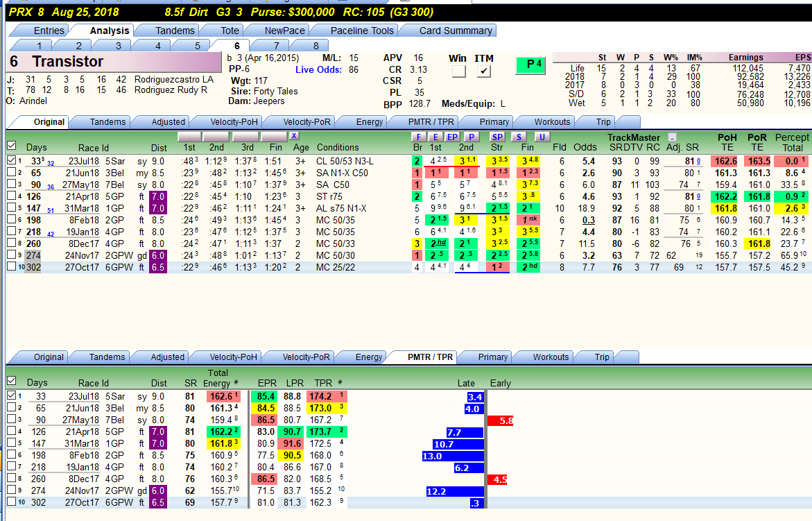Select horse number tab 7

pos(277,46)
